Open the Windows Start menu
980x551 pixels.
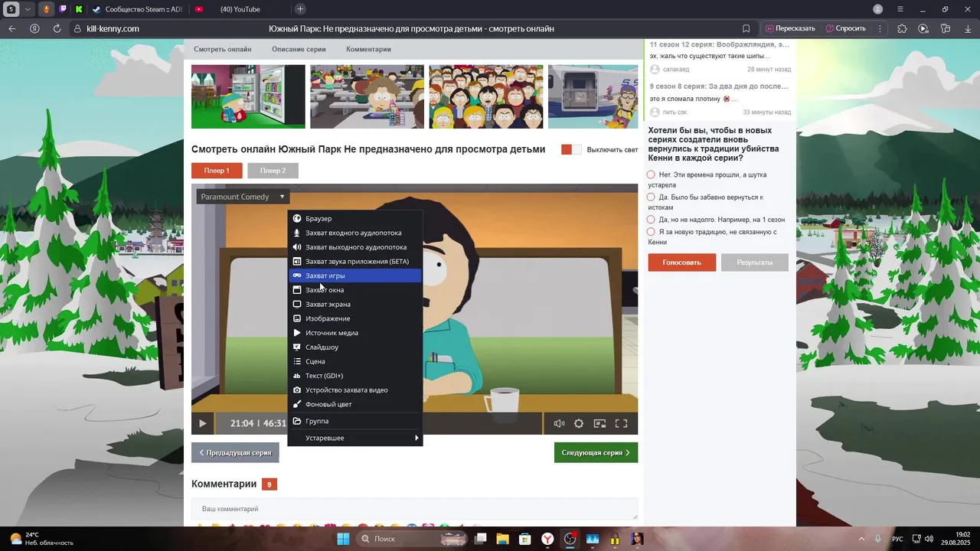click(x=343, y=539)
